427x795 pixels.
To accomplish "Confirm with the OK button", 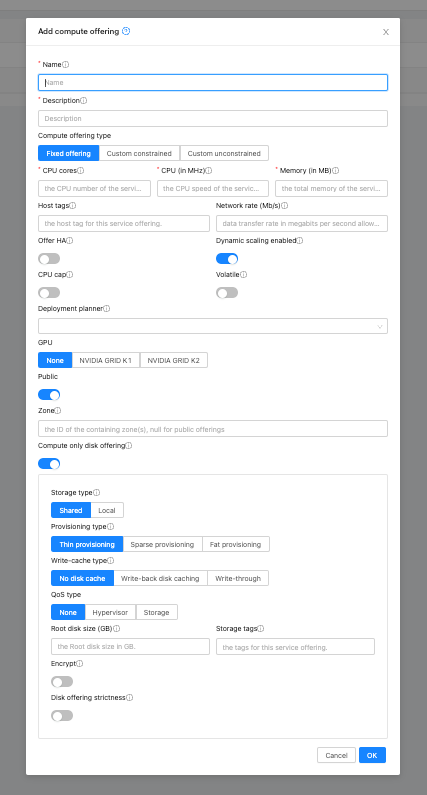I will (x=372, y=755).
